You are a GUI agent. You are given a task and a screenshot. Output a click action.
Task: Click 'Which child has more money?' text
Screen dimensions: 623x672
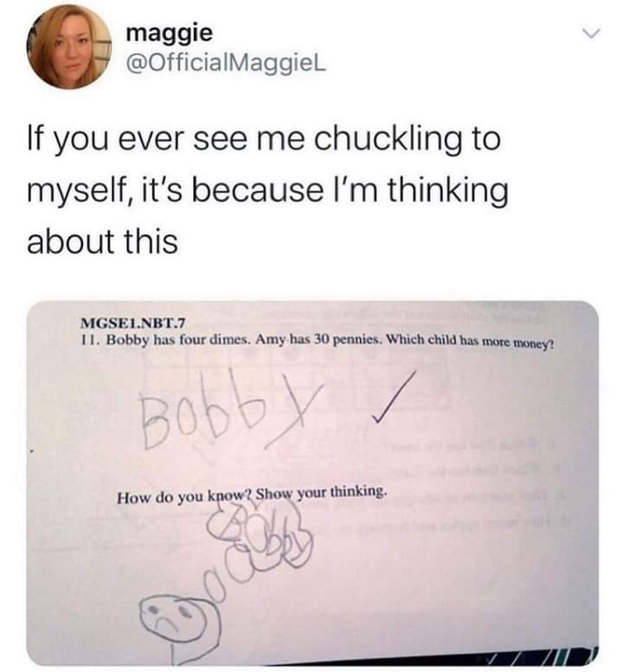point(471,341)
